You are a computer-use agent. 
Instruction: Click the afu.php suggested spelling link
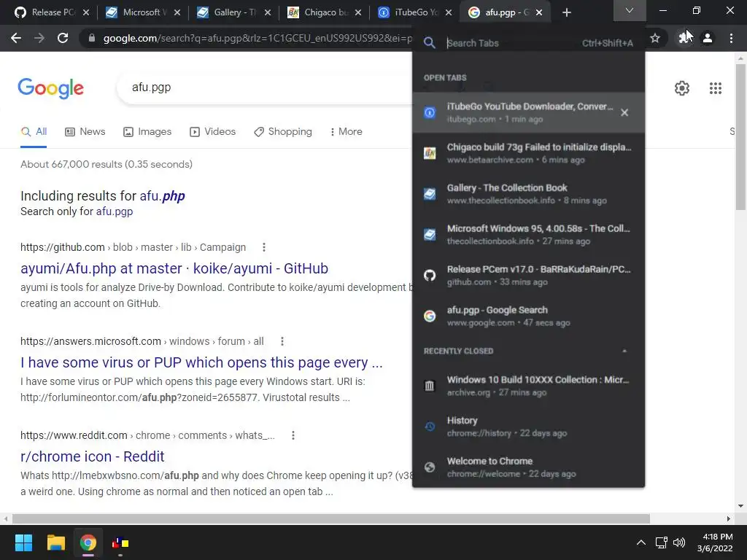pyautogui.click(x=162, y=195)
